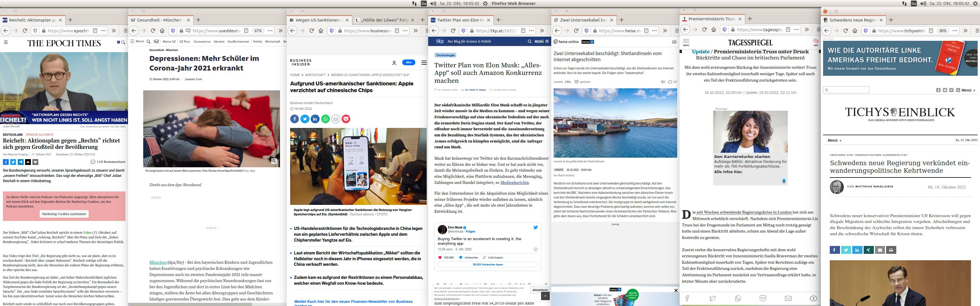The height and width of the screenshot is (306, 980).
Task: Click Folgen next to @elonmusk
Action: point(470,231)
